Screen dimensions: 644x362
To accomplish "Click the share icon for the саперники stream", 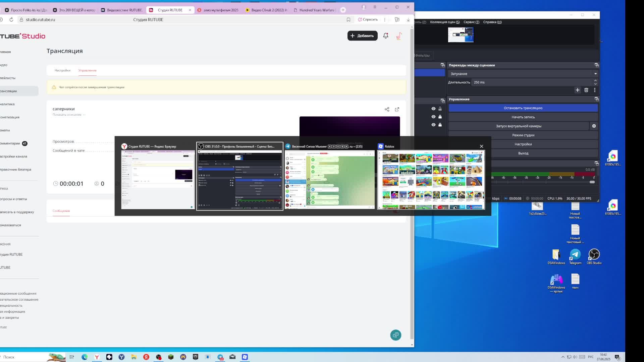I will [387, 110].
